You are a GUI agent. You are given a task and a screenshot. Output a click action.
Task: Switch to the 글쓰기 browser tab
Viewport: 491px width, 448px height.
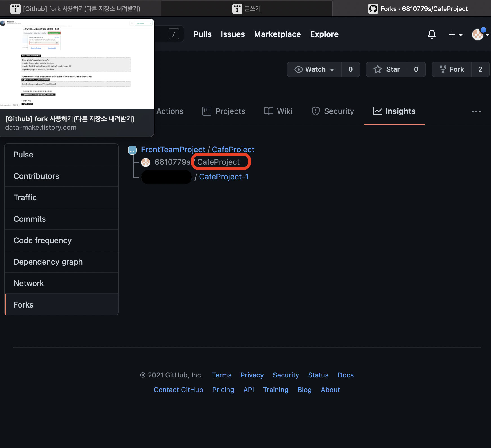(246, 9)
